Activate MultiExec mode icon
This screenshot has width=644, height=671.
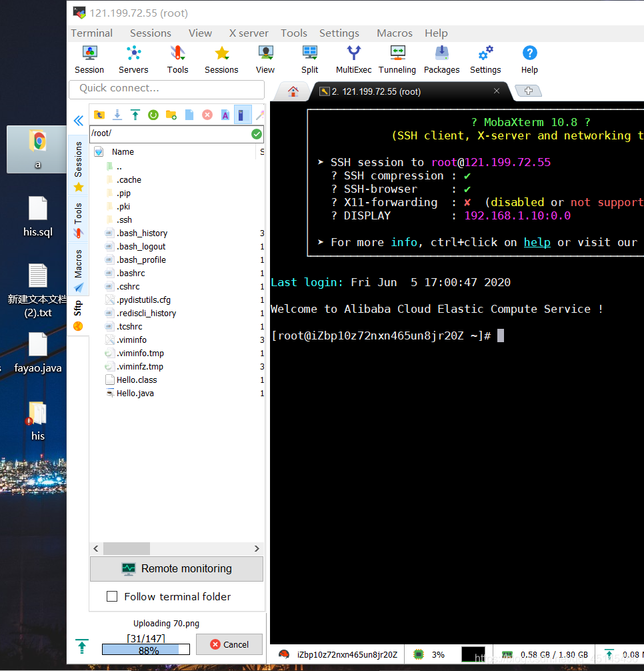pos(353,60)
